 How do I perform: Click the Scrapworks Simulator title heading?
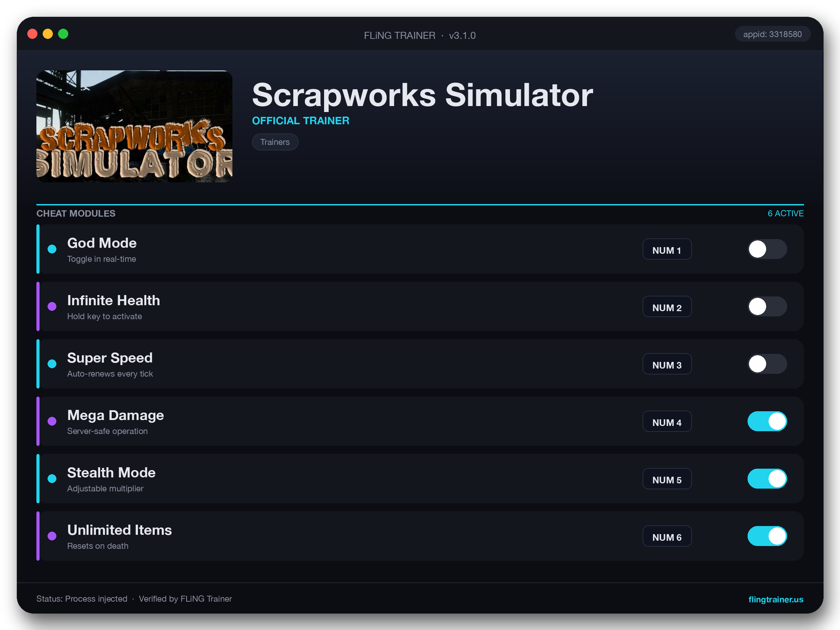point(422,95)
